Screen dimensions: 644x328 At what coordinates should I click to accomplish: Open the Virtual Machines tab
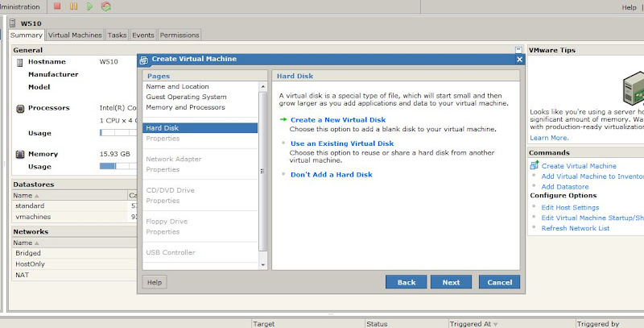click(75, 35)
